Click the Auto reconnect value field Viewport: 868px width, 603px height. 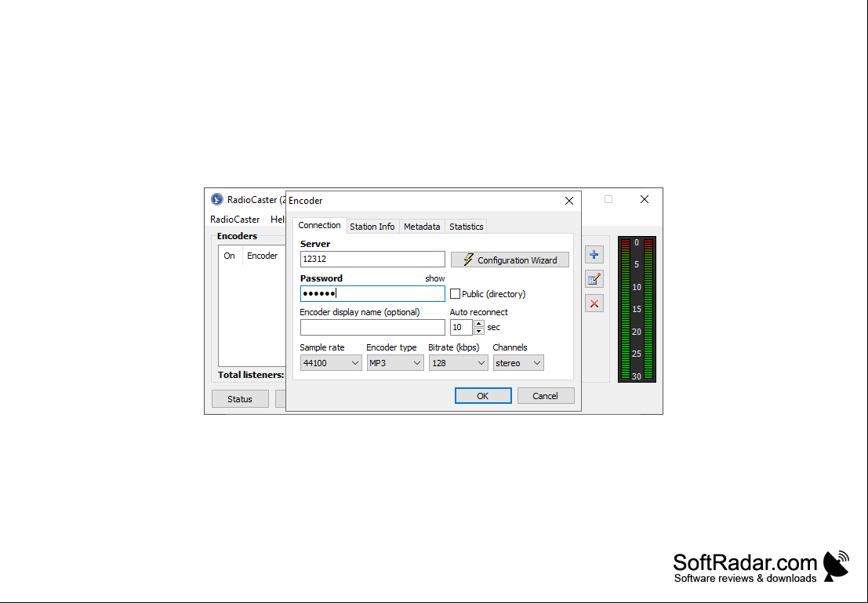coord(461,327)
